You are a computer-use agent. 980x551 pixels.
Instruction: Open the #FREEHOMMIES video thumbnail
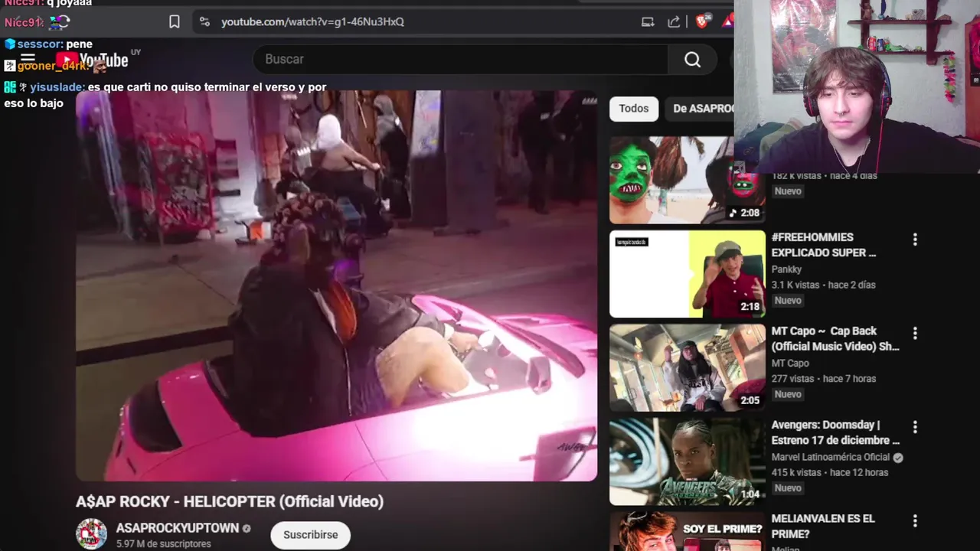click(x=688, y=274)
